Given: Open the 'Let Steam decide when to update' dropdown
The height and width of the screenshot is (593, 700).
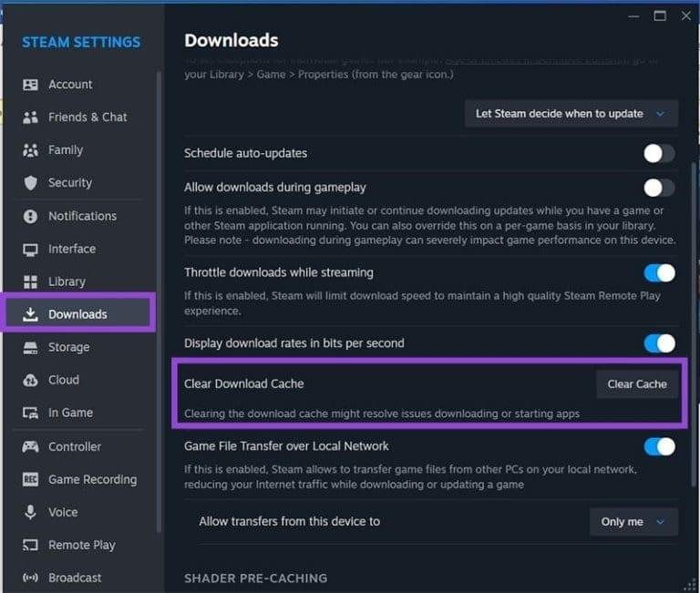Looking at the screenshot, I should pyautogui.click(x=571, y=114).
